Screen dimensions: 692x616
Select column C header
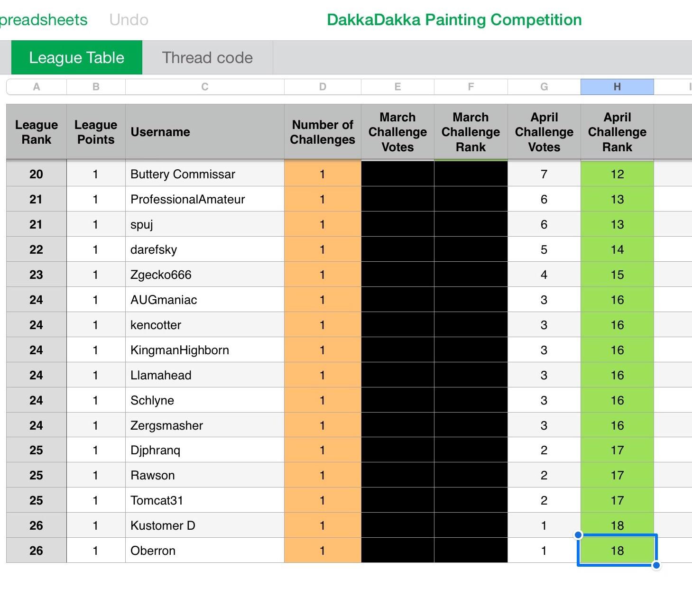pyautogui.click(x=204, y=87)
